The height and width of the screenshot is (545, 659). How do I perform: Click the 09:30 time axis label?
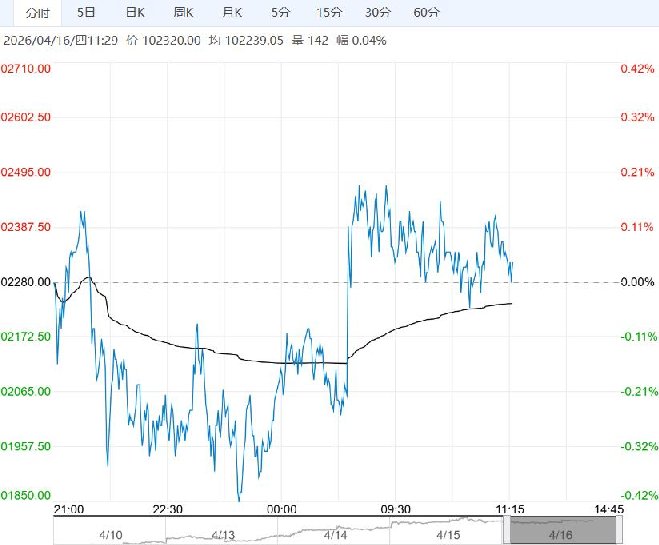(x=396, y=509)
